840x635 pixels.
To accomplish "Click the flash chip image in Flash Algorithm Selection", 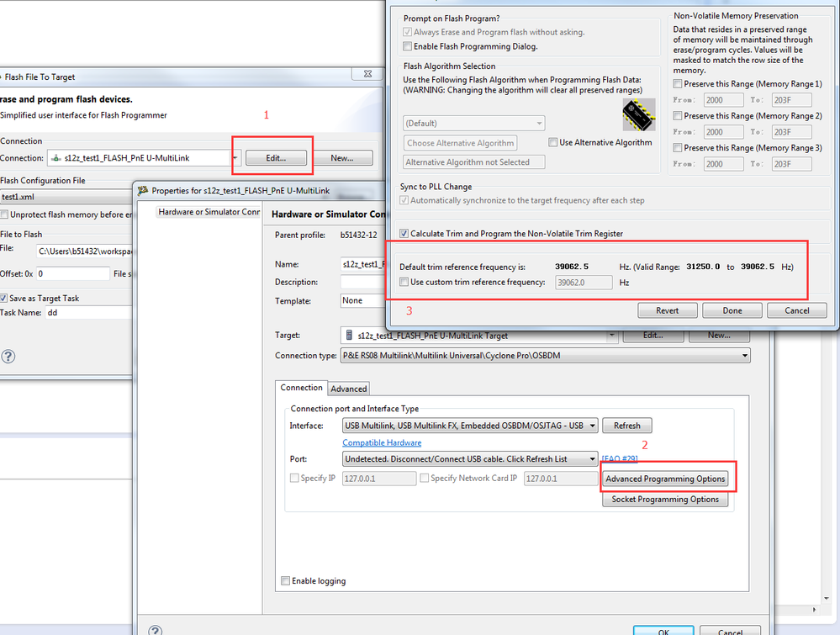I will coord(638,114).
